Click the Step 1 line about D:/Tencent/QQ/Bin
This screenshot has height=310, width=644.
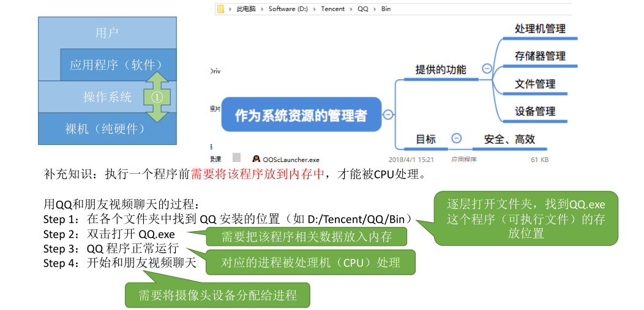[229, 220]
